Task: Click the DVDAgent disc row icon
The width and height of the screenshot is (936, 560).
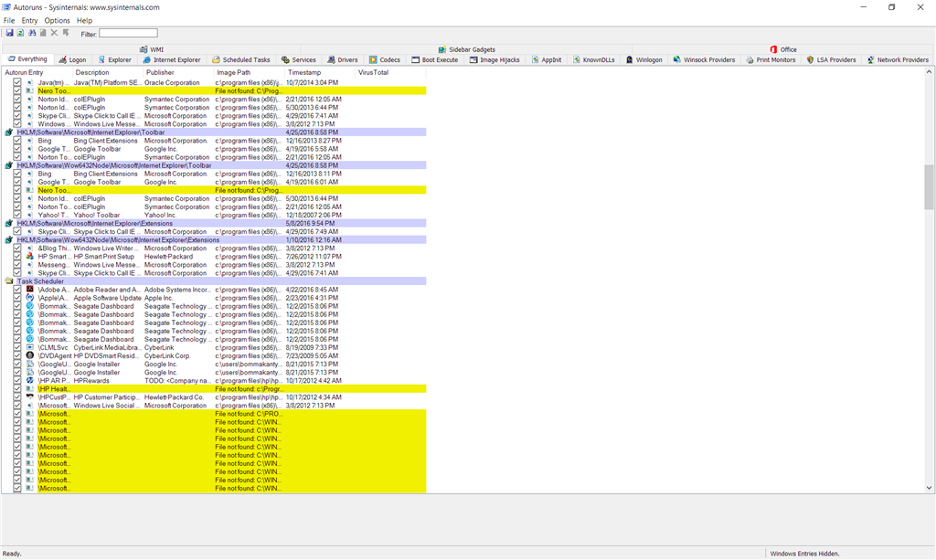Action: (30, 355)
